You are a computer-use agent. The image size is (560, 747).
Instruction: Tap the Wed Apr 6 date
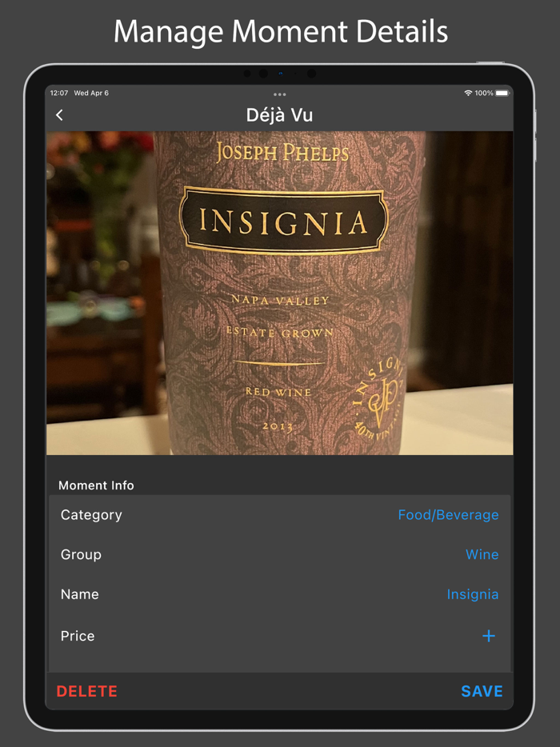click(91, 93)
